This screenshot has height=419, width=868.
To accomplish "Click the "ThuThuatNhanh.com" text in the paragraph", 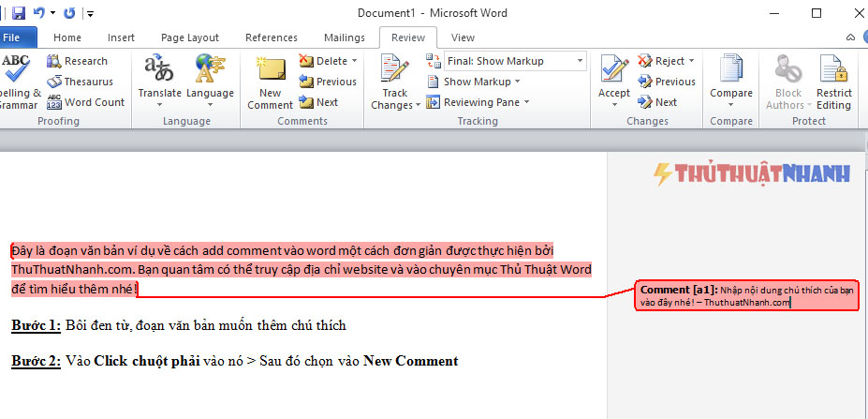I will pyautogui.click(x=72, y=270).
